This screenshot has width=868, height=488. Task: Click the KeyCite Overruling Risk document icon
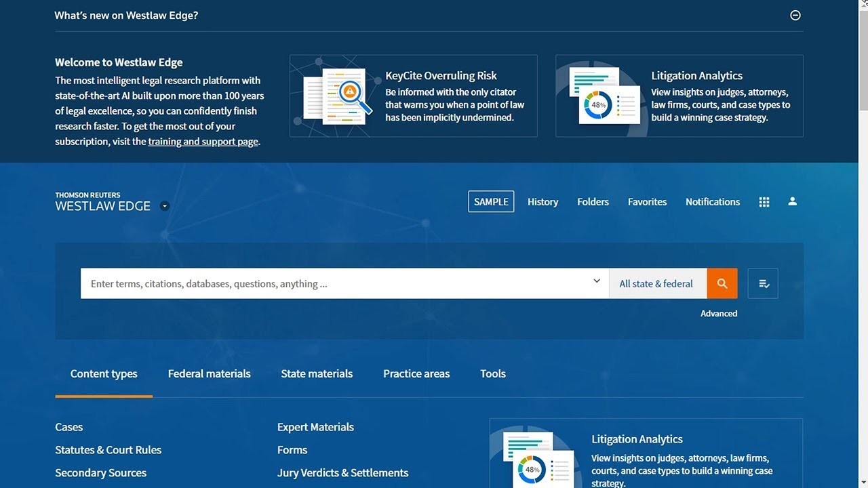338,96
